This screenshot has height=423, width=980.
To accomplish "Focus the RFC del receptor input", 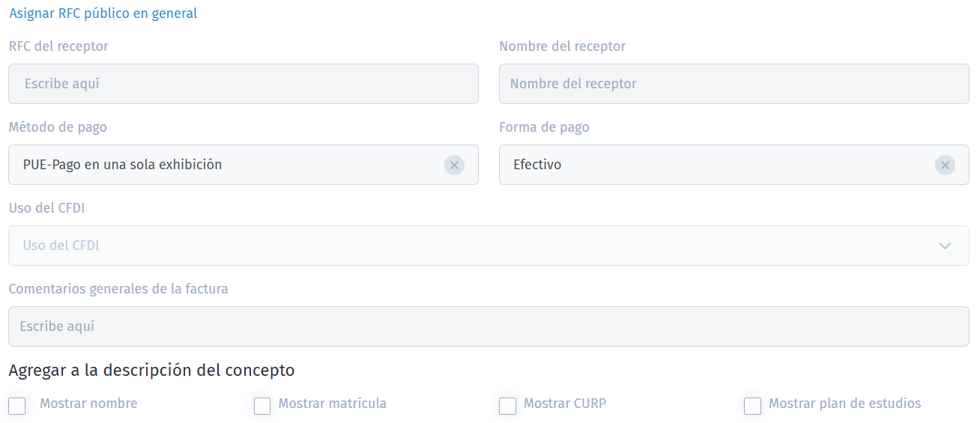I will [244, 84].
